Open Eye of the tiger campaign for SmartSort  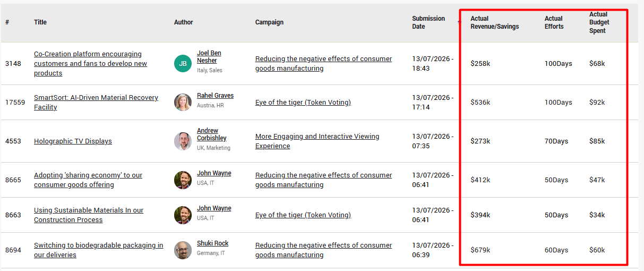(x=303, y=102)
